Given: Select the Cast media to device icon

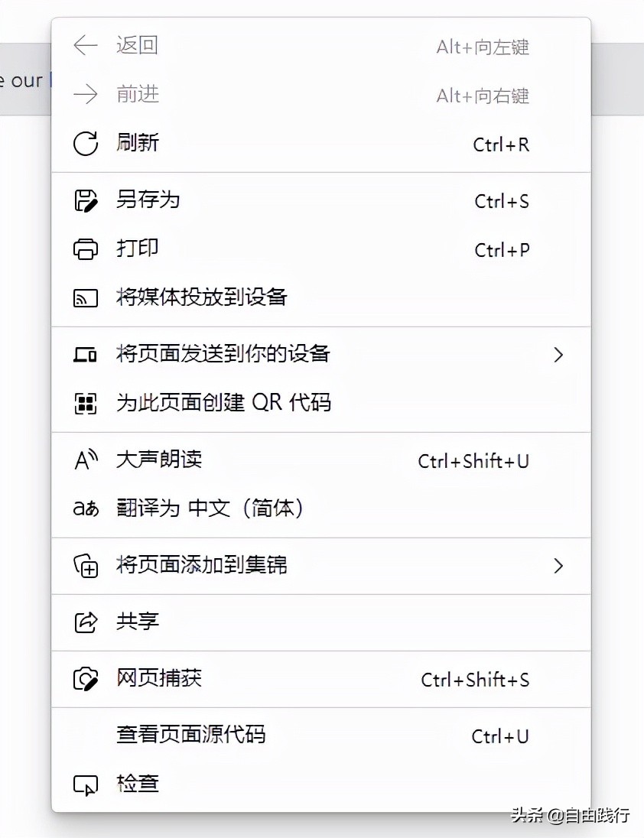Looking at the screenshot, I should click(86, 297).
